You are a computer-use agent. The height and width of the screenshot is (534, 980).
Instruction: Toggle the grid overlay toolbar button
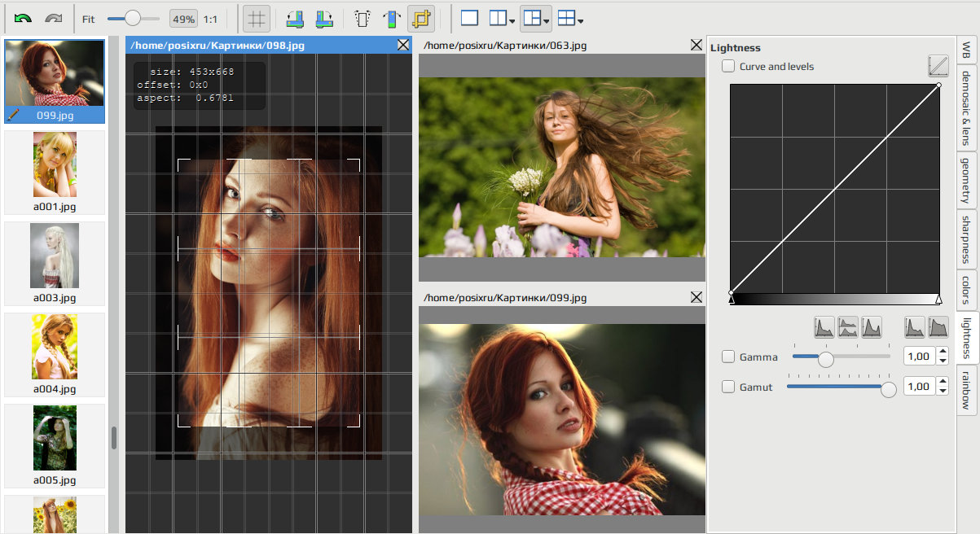[x=257, y=18]
